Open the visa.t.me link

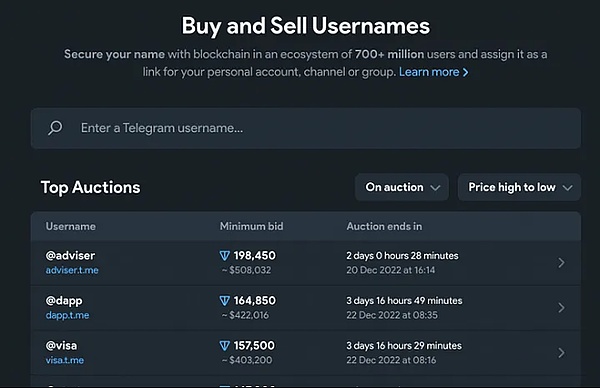pyautogui.click(x=65, y=360)
